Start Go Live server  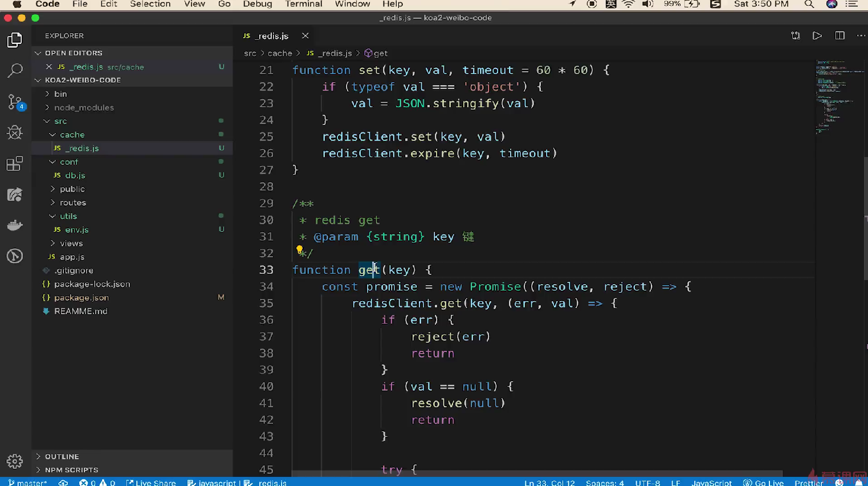(x=764, y=483)
